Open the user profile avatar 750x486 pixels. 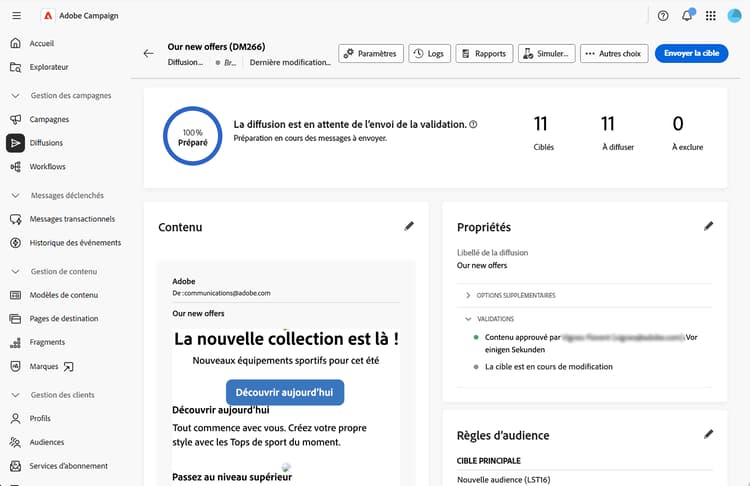pyautogui.click(x=734, y=16)
